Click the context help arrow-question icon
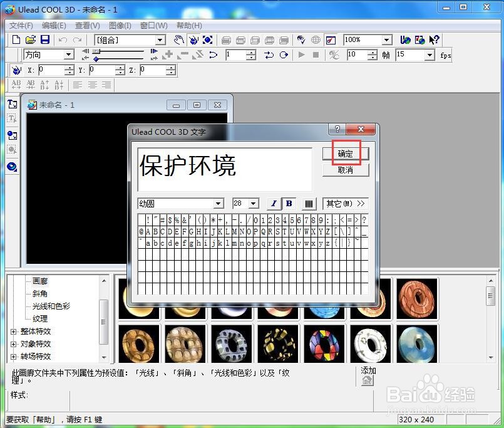Viewport: 504px width, 428px height. pyautogui.click(x=434, y=40)
